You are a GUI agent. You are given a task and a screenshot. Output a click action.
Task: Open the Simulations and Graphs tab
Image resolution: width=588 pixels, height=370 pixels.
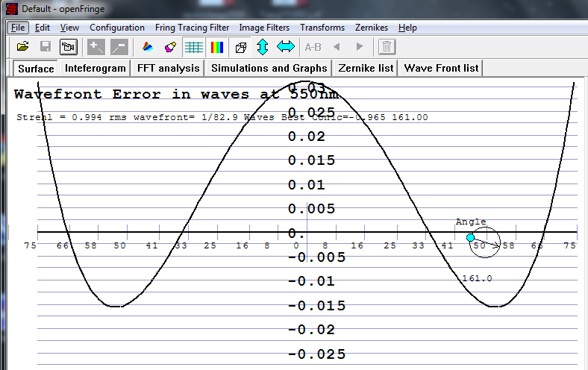[x=269, y=68]
